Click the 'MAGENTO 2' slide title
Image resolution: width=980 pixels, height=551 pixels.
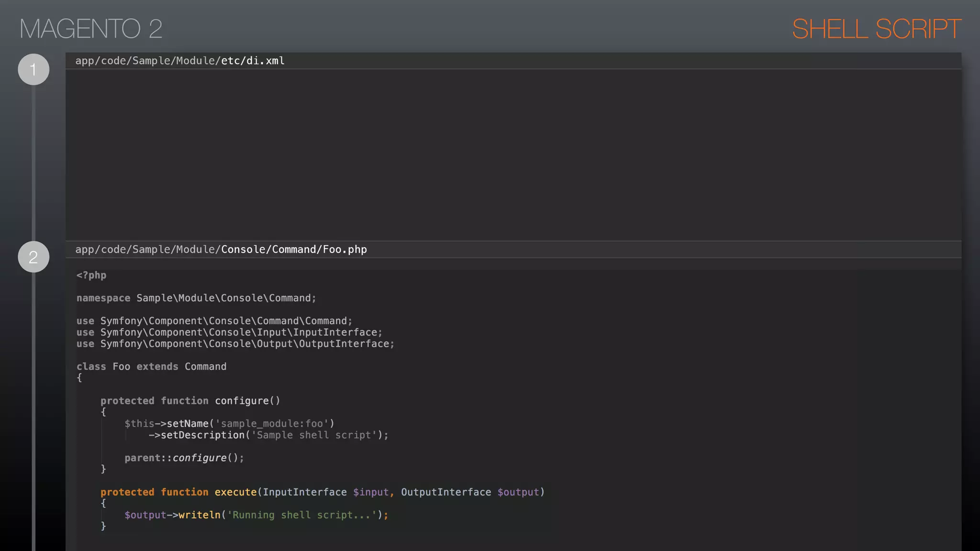[91, 29]
